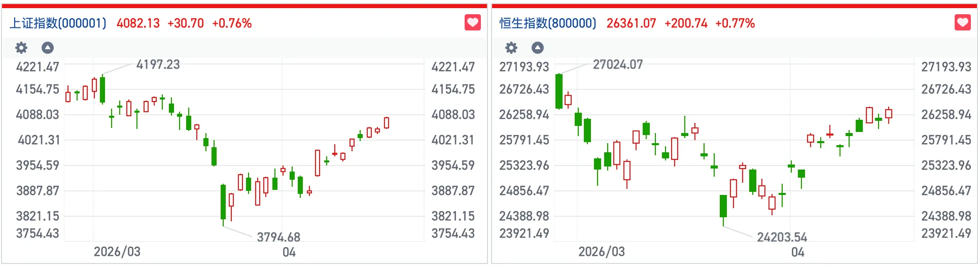Click the latest candlestick on 上证指数 chart
Image resolution: width=980 pixels, height=266 pixels.
[x=387, y=122]
